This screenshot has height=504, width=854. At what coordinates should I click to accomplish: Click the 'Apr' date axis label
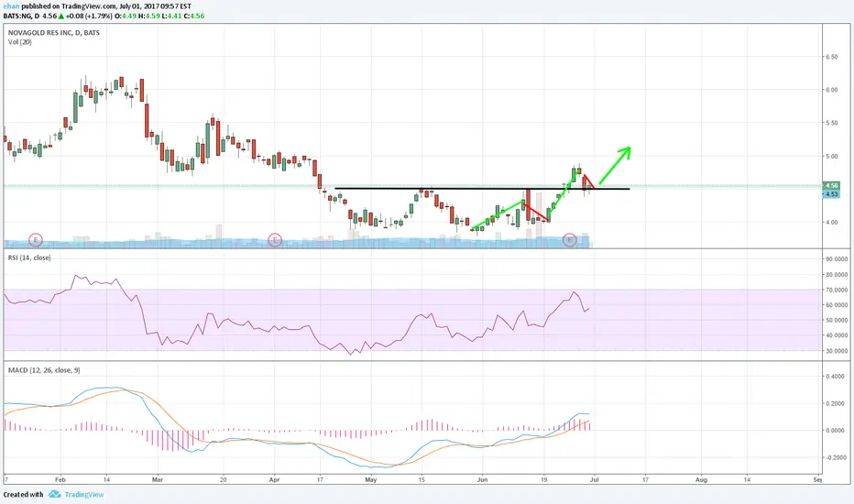pos(275,480)
